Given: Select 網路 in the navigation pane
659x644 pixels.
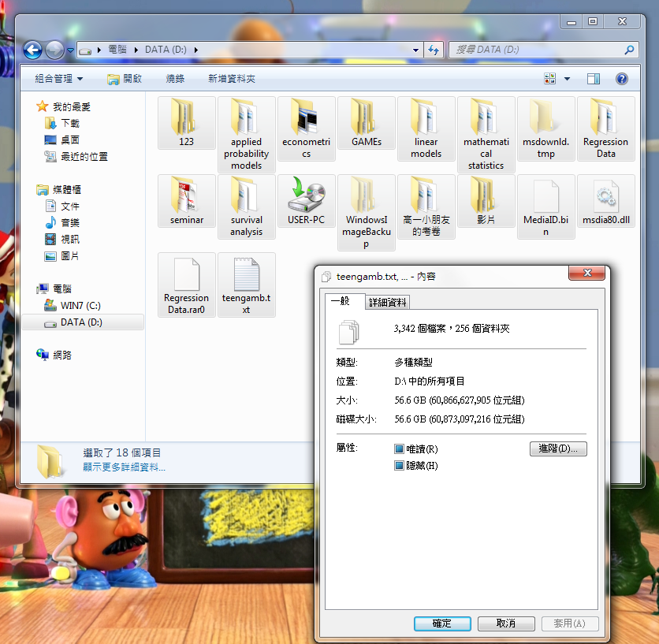Looking at the screenshot, I should [x=54, y=356].
